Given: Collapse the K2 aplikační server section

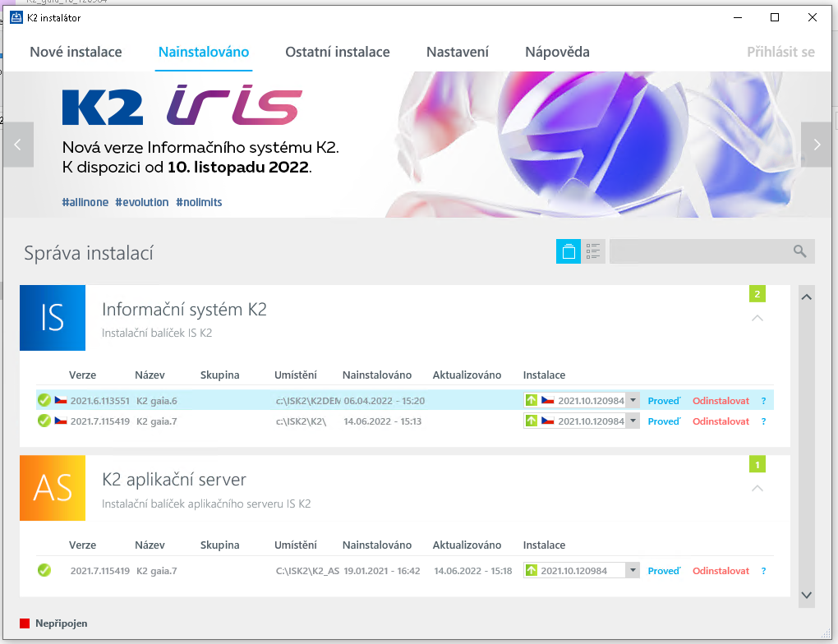Looking at the screenshot, I should click(757, 488).
